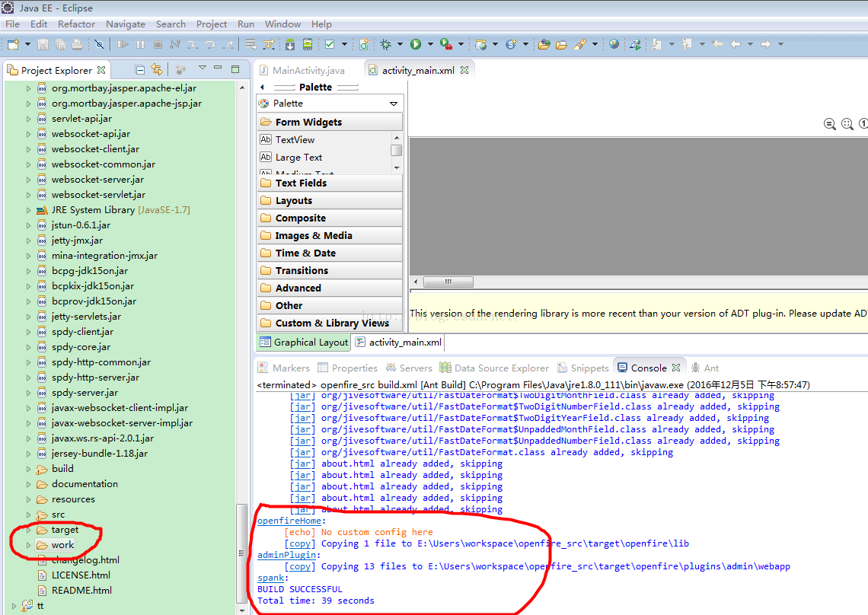Switch to the Graphical Layout tab

305,342
